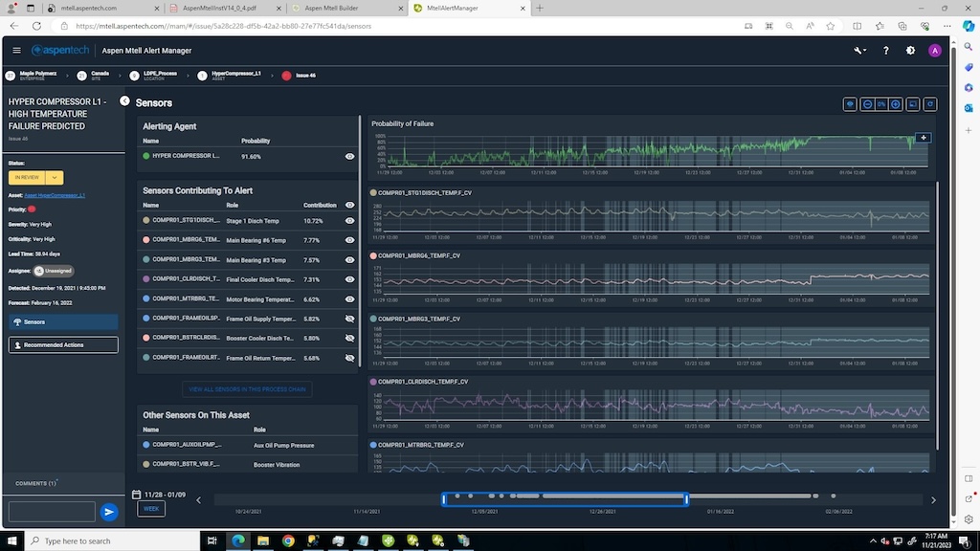Screen dimensions: 980x551
Task: Click the WEEK range button
Action: [x=151, y=509]
